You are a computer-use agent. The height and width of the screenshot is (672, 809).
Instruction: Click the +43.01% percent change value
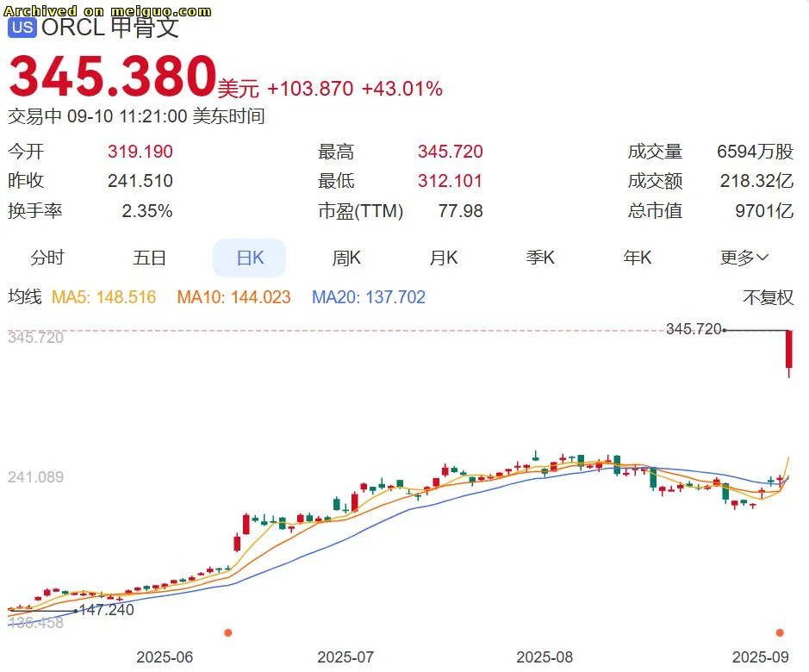coord(402,89)
